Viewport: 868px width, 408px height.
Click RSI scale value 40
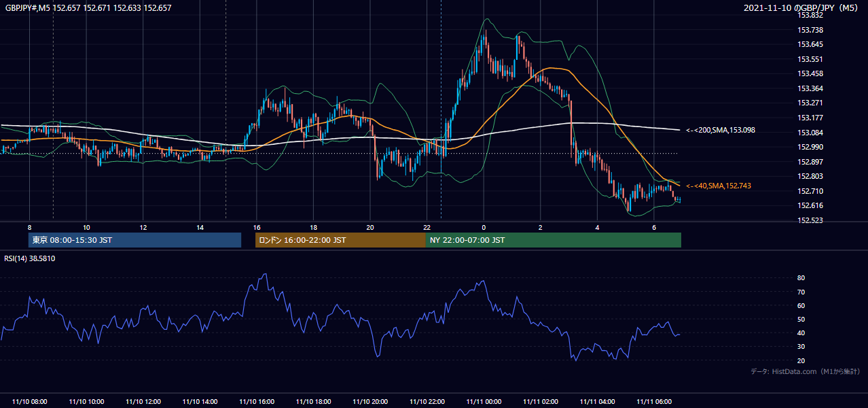pos(801,333)
